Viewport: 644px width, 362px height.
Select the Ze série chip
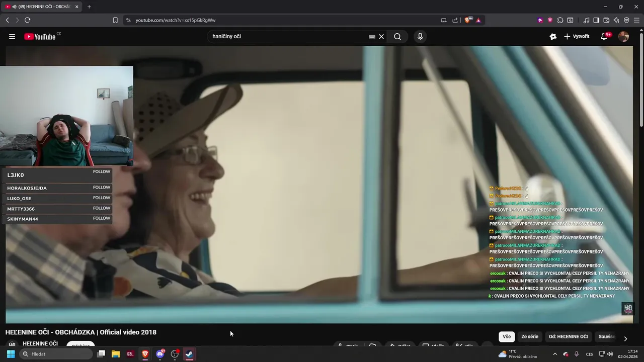pos(529,337)
